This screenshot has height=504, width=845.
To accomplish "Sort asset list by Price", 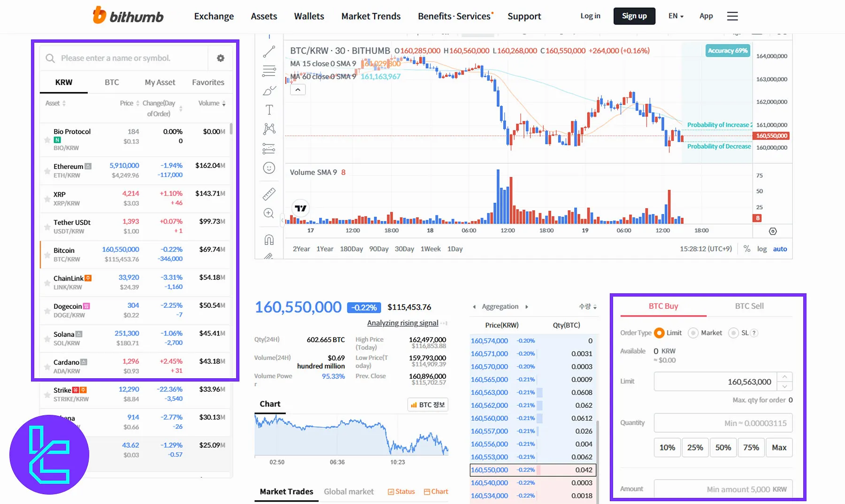I will click(130, 103).
